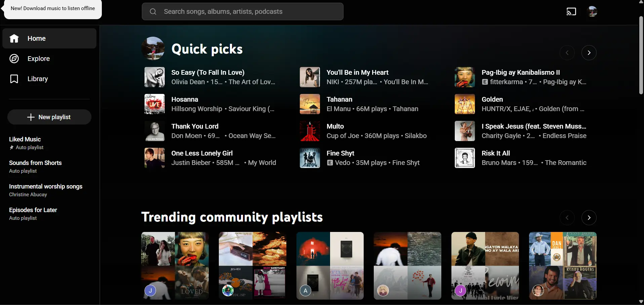Open Bruno Mars artist link
This screenshot has width=644, height=305.
coord(499,163)
